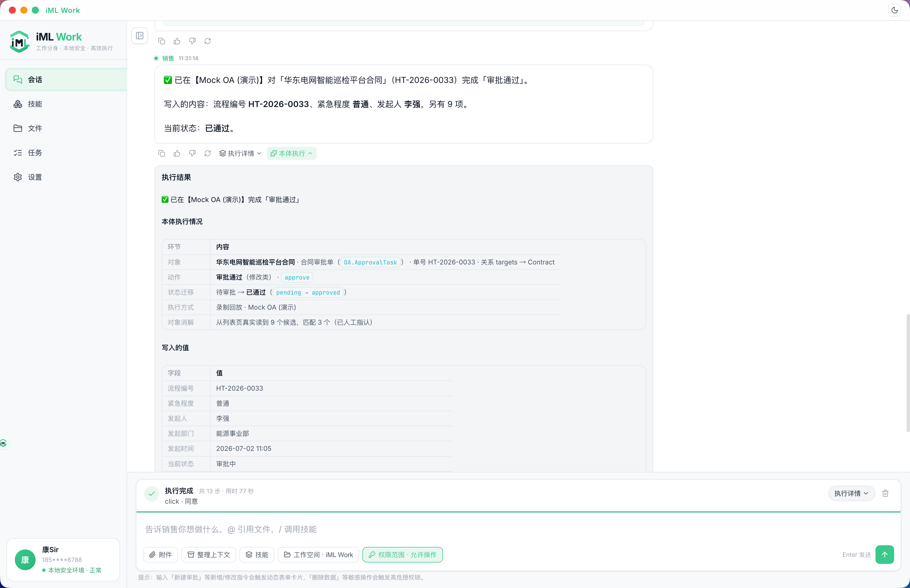Screen dimensions: 910x588
Task: Thumbs up the previous message above 销售
Action: 177,41
